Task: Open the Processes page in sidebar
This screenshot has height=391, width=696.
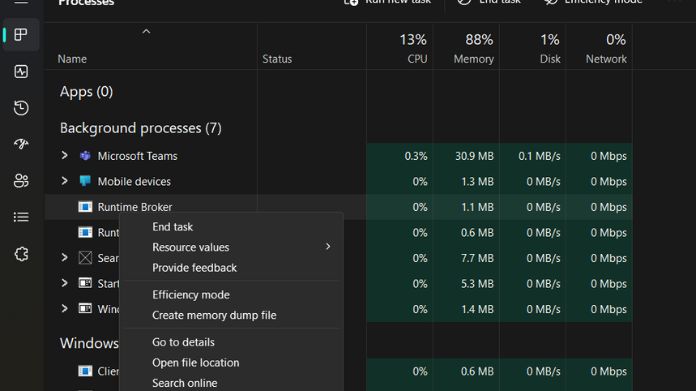Action: 21,35
